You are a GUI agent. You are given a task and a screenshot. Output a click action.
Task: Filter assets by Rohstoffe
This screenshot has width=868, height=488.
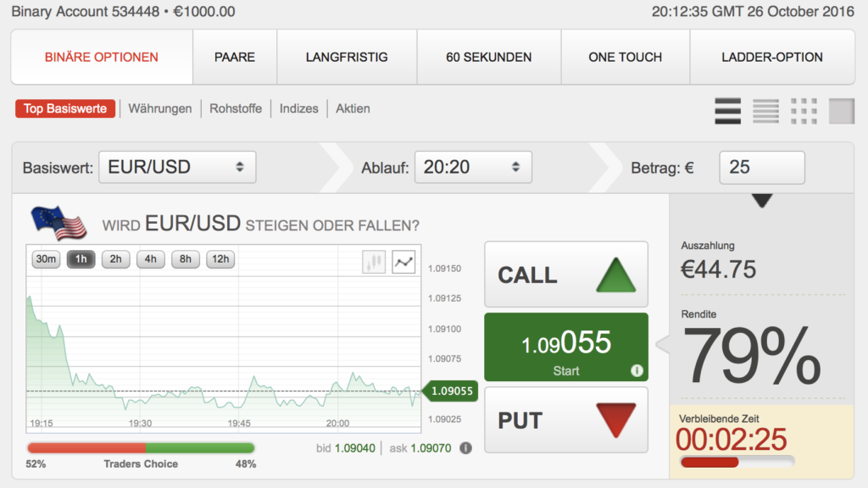click(x=236, y=108)
